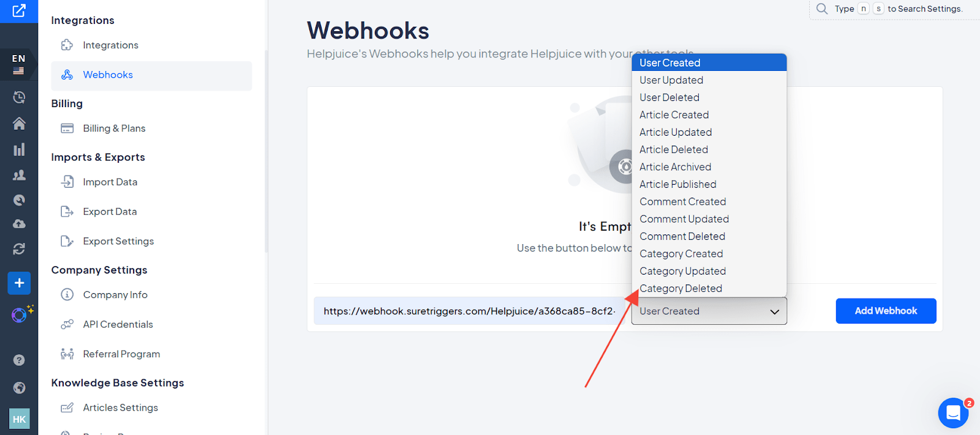Image resolution: width=980 pixels, height=435 pixels.
Task: Open analytics bar chart icon
Action: [19, 149]
